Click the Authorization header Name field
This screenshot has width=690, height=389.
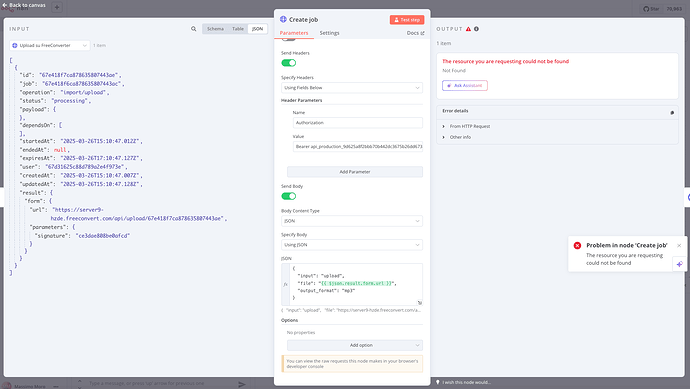[358, 123]
